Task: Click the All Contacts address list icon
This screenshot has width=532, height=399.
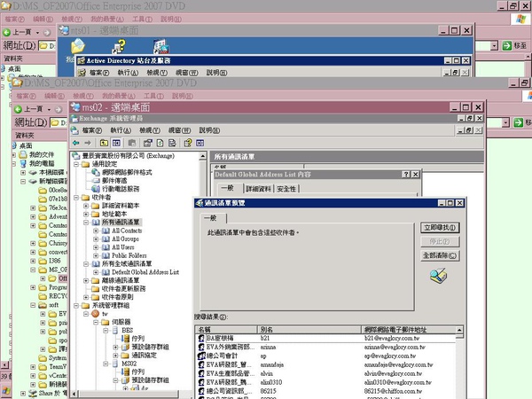Action: click(106, 231)
